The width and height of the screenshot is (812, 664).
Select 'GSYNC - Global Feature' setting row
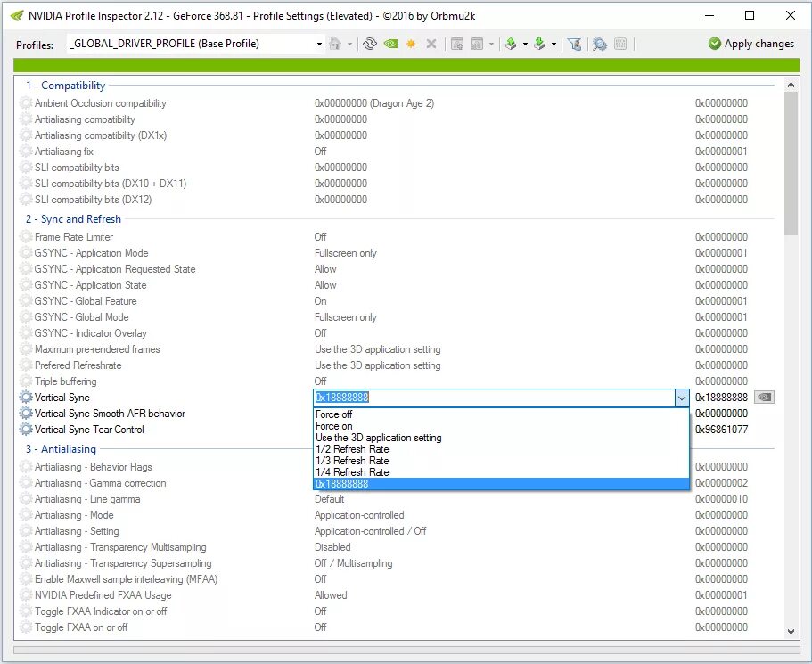tap(398, 301)
